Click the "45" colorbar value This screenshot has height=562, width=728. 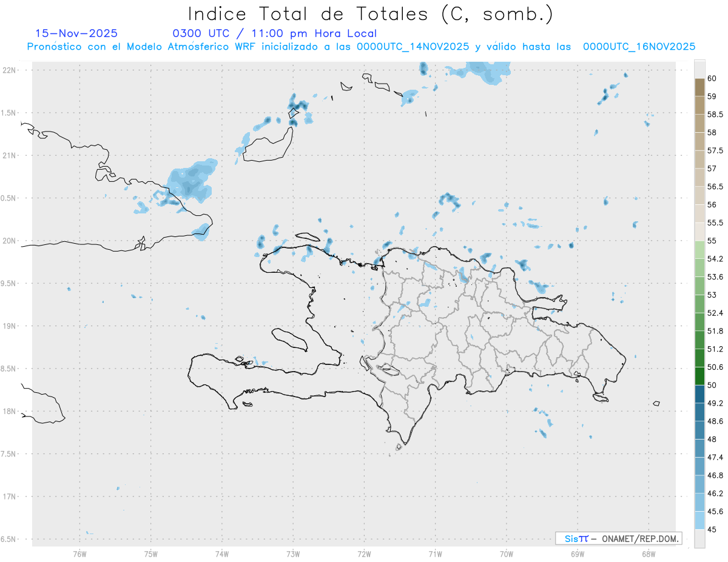click(712, 530)
